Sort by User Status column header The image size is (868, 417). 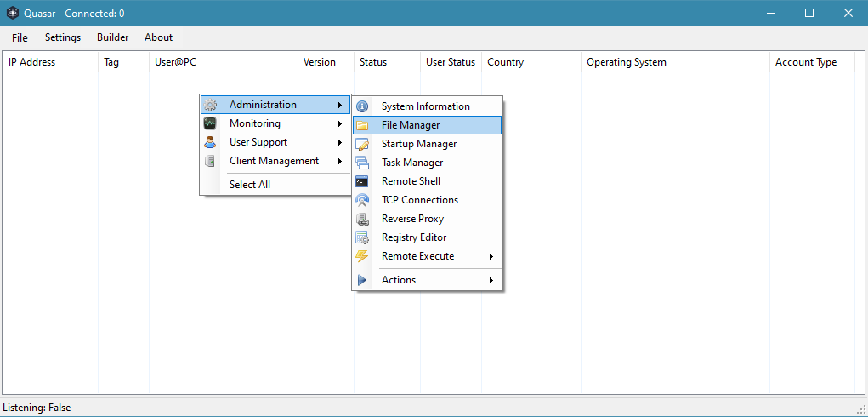(451, 62)
